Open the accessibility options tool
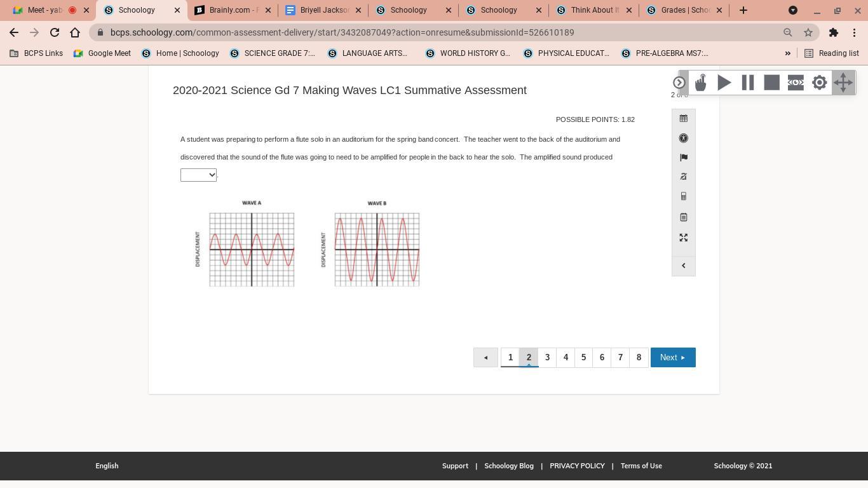The width and height of the screenshot is (868, 488). point(684,138)
